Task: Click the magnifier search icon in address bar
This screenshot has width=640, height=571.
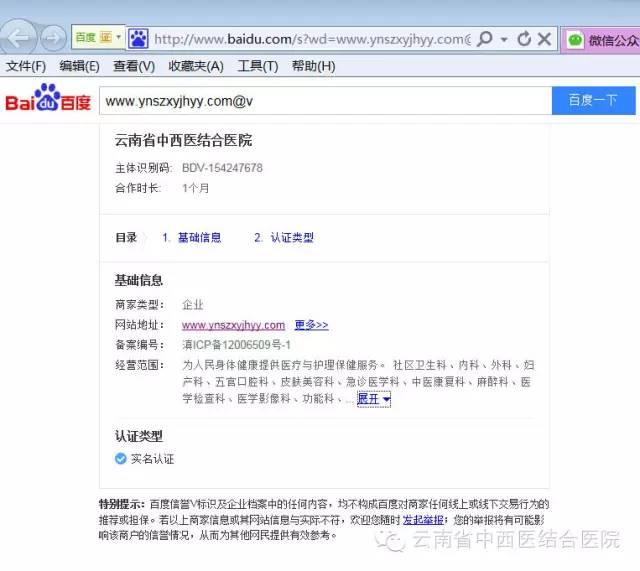Action: (484, 39)
